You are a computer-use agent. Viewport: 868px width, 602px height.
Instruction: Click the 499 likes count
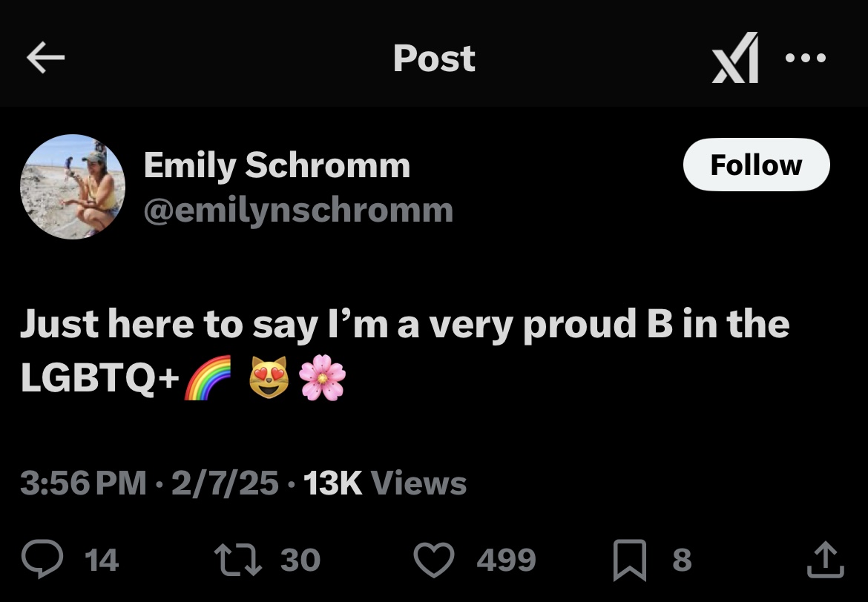pyautogui.click(x=507, y=560)
